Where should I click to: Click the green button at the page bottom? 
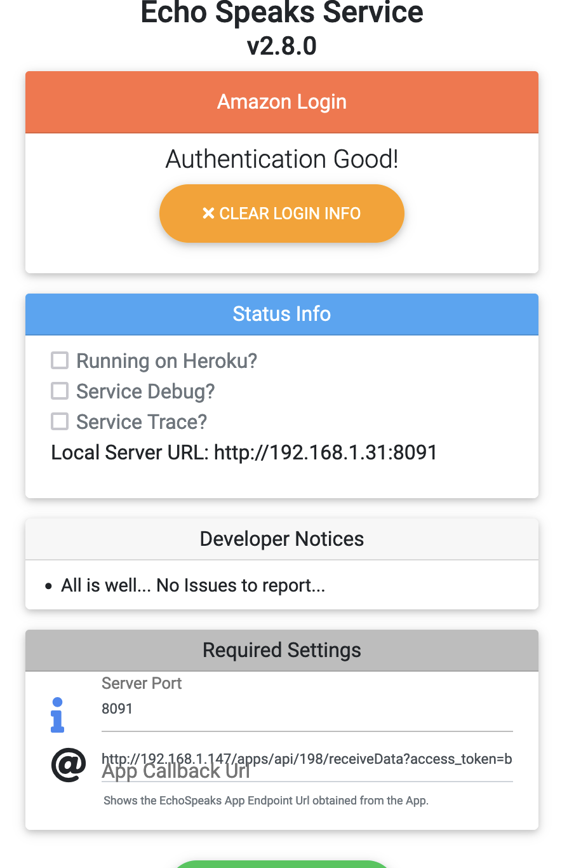(282, 864)
